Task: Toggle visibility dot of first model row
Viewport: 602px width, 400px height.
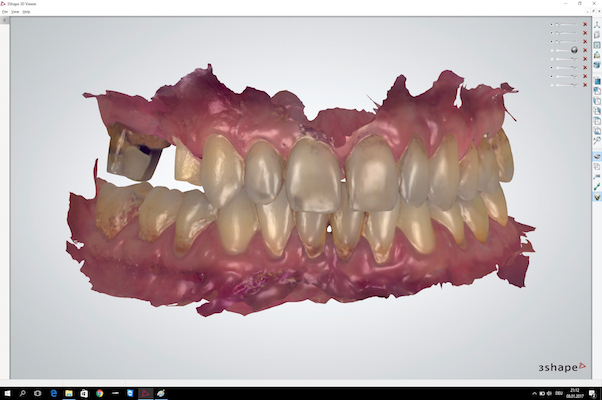Action: click(551, 24)
